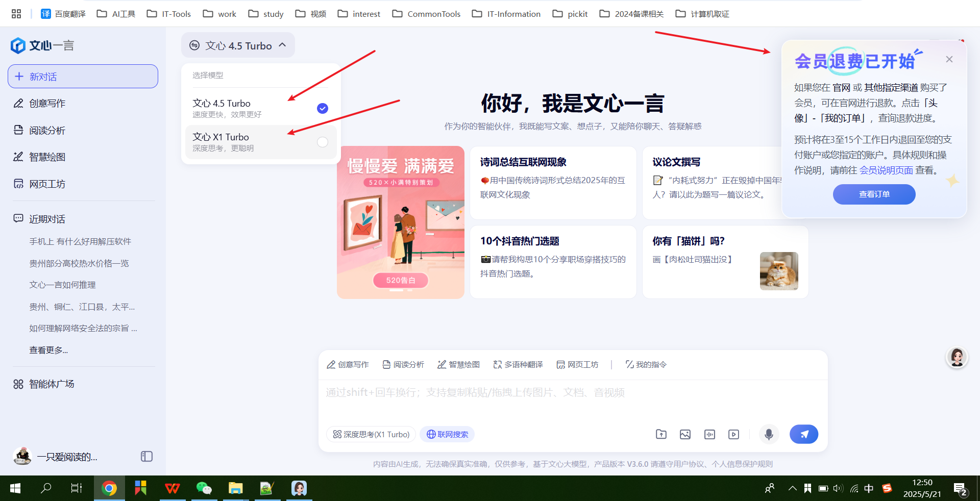This screenshot has width=980, height=501.
Task: Click the 查看订单 button
Action: 874,194
